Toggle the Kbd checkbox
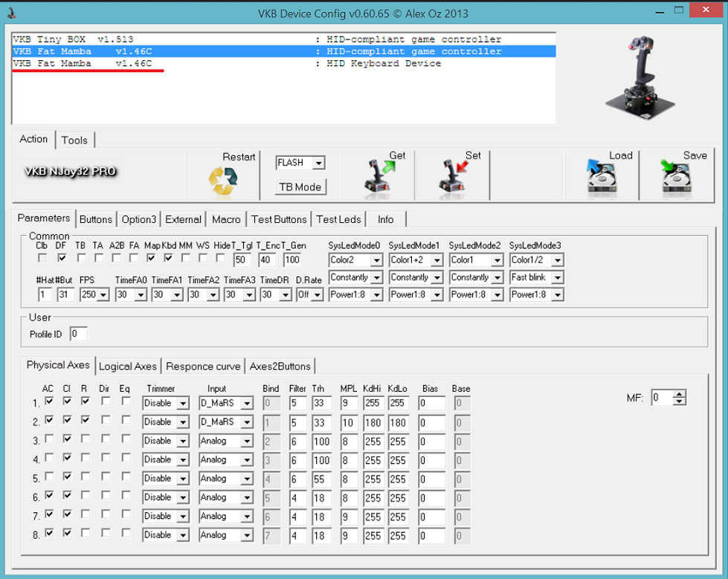 pos(169,257)
